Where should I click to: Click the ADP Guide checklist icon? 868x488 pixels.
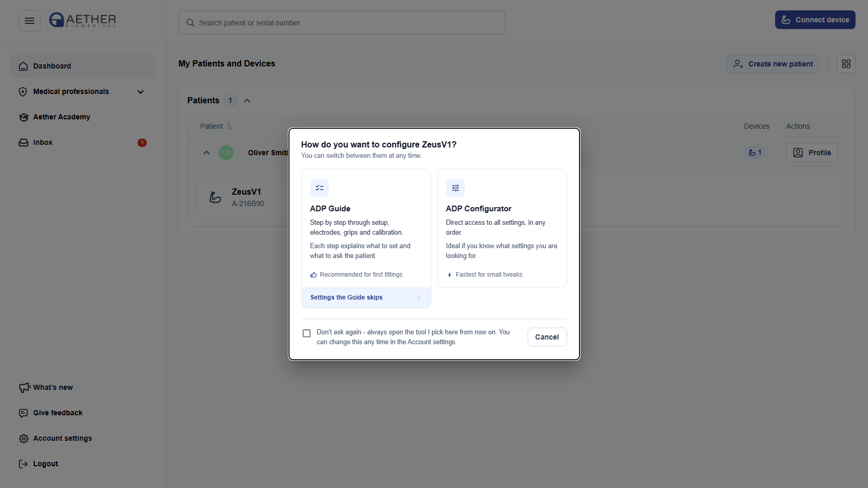[320, 188]
